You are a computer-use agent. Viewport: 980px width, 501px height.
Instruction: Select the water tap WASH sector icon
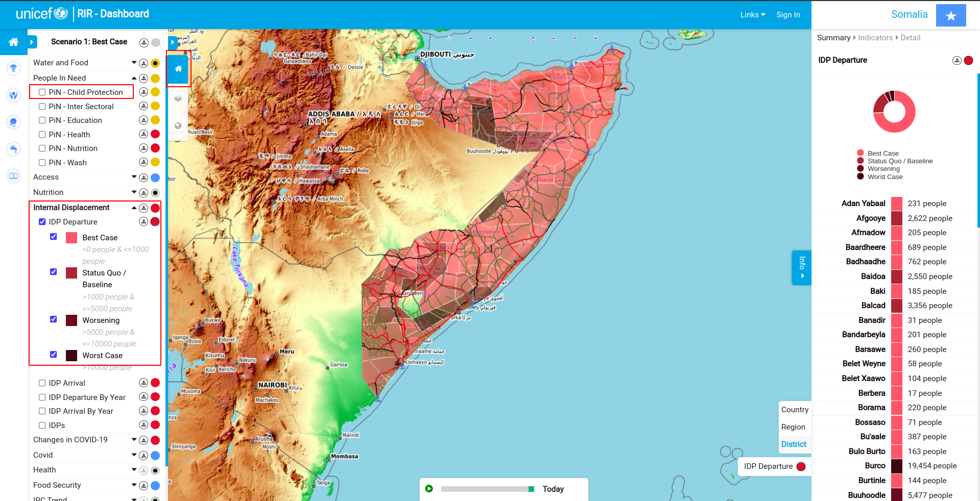[14, 149]
